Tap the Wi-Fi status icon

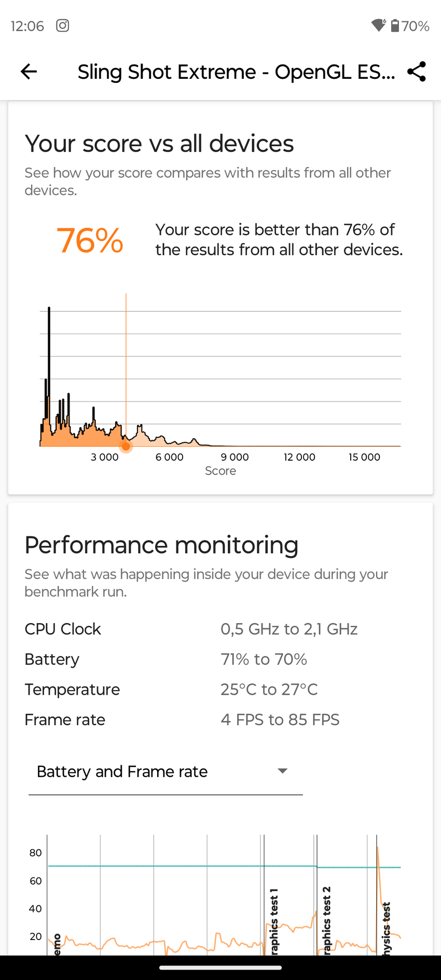click(x=379, y=25)
